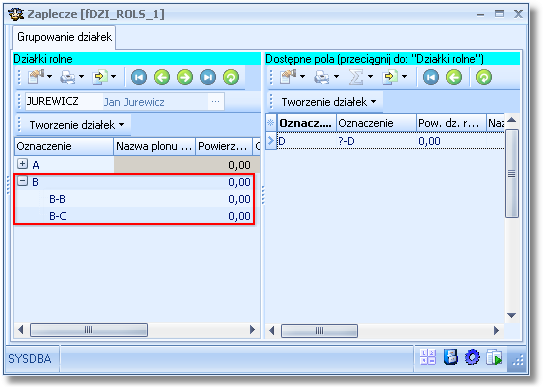Viewport: 544px width, 390px height.
Task: Jump to last record in Działki rolne toolbar
Action: pos(208,77)
